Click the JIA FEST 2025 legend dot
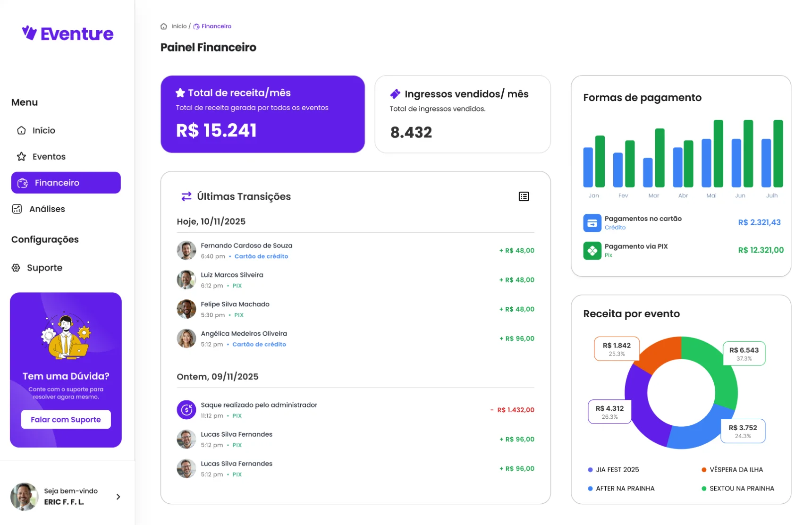812x525 pixels. [x=590, y=470]
